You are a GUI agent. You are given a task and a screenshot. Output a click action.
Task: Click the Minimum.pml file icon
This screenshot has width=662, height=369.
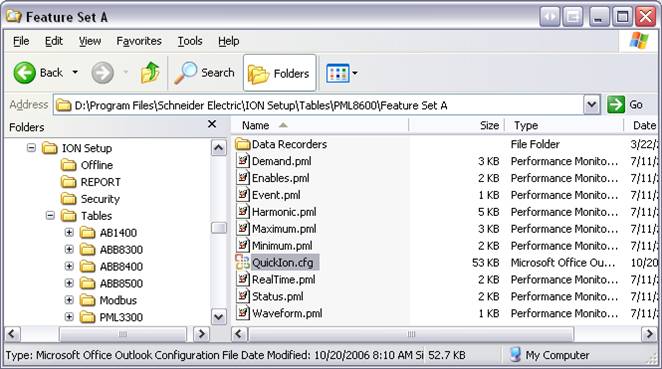(x=243, y=245)
